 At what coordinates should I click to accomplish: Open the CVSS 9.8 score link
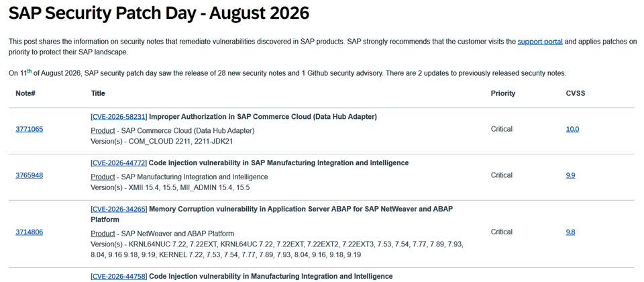[x=570, y=232]
